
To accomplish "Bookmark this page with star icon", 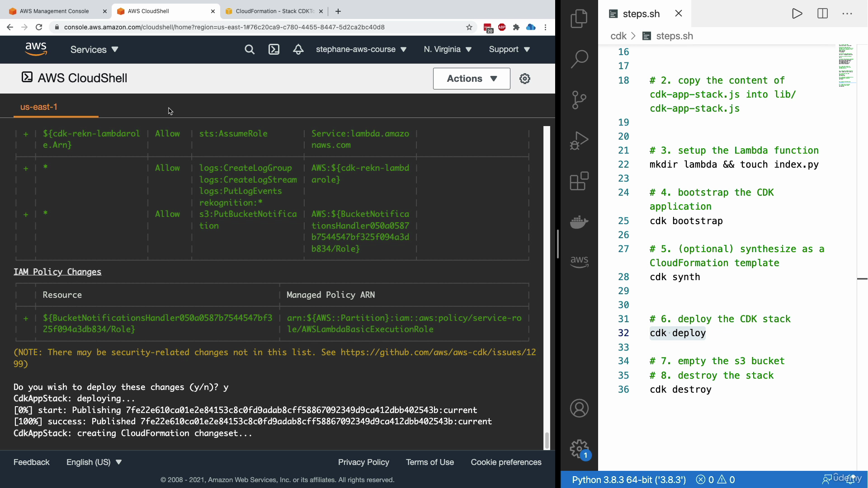I will point(469,27).
